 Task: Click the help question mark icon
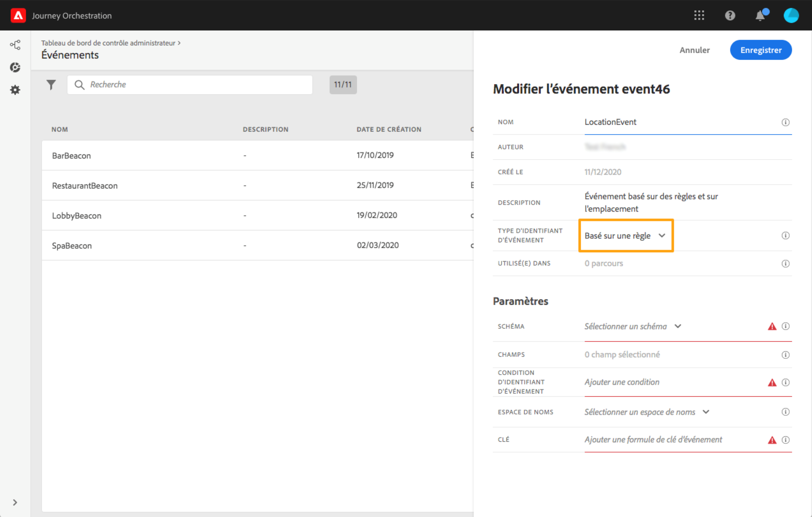pyautogui.click(x=729, y=15)
